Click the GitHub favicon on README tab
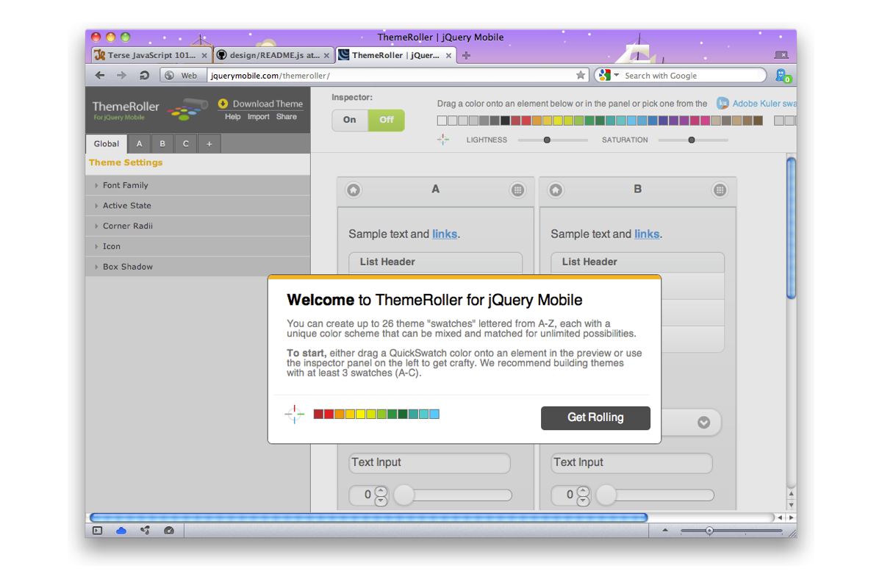 (x=221, y=55)
